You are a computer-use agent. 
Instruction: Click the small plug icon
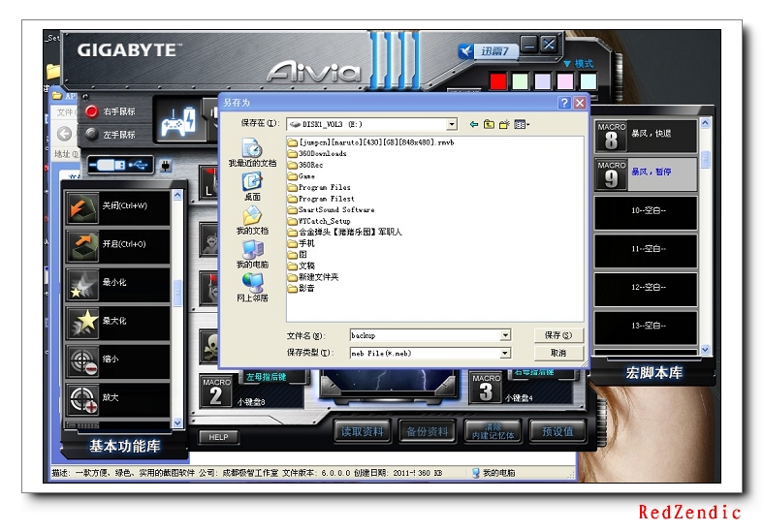(x=166, y=166)
